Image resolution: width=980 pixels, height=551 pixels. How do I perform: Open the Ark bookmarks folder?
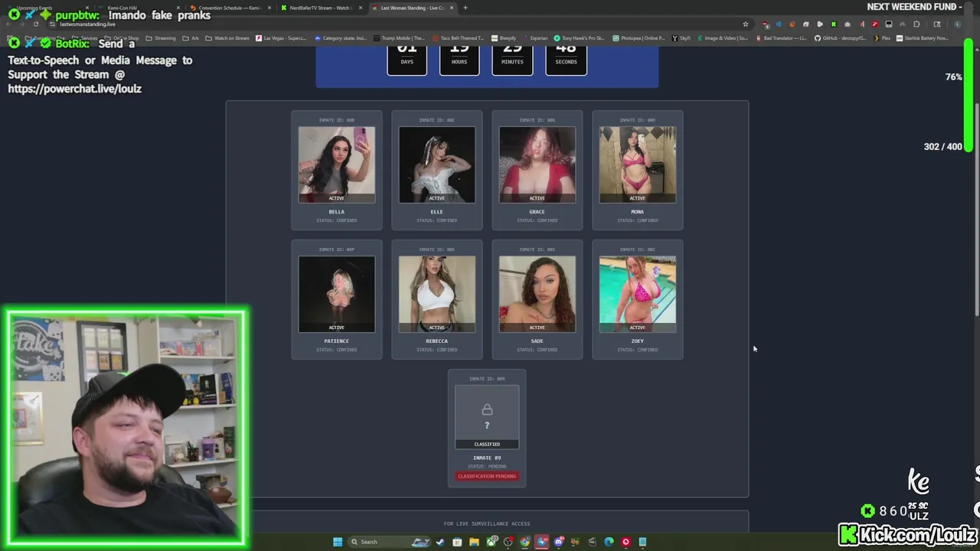pos(191,38)
